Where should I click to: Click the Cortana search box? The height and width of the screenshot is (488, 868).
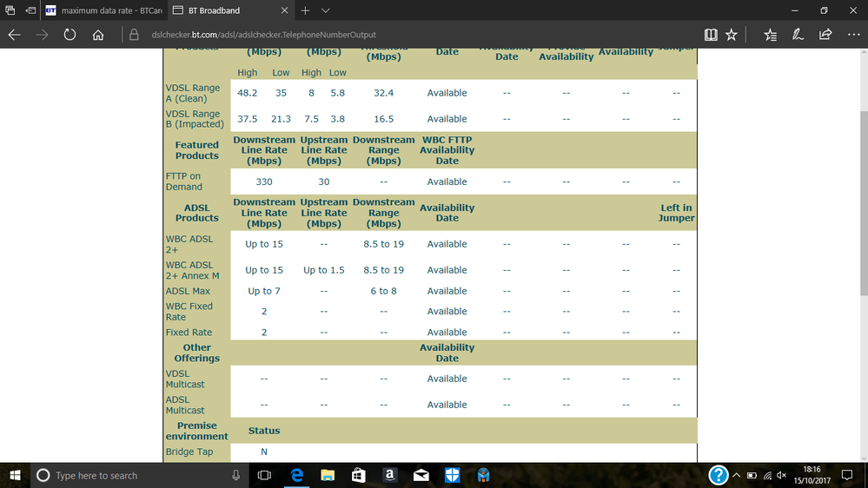(x=138, y=475)
